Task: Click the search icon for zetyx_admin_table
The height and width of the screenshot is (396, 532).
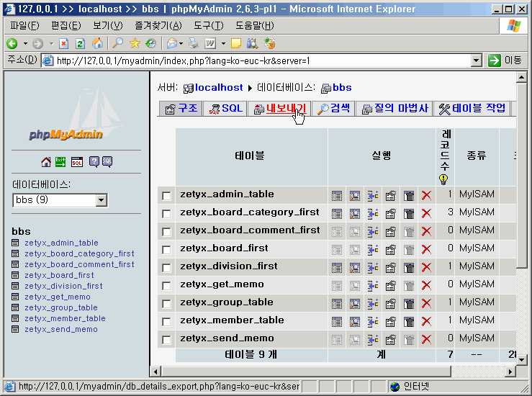Action: coord(355,196)
